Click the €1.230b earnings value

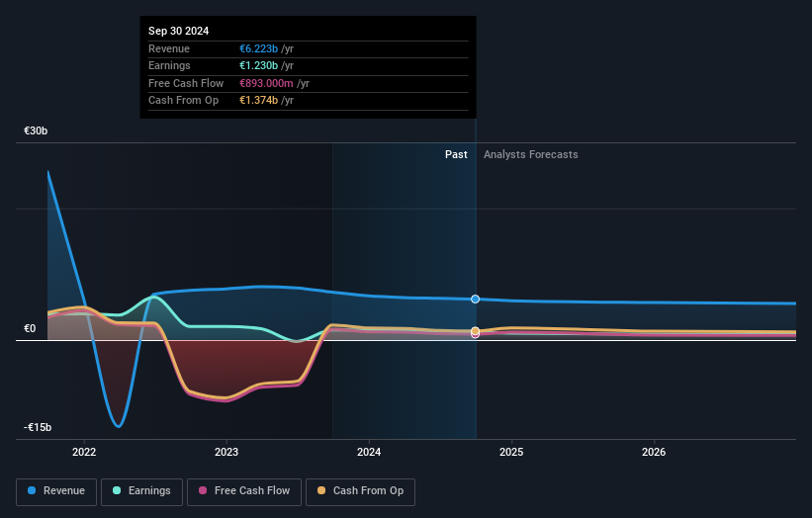tap(258, 65)
